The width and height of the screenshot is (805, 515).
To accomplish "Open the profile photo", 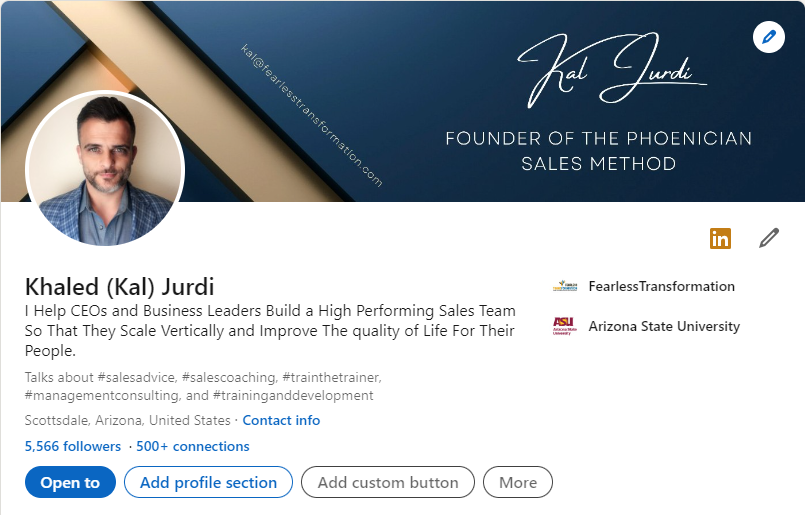I will pyautogui.click(x=105, y=168).
